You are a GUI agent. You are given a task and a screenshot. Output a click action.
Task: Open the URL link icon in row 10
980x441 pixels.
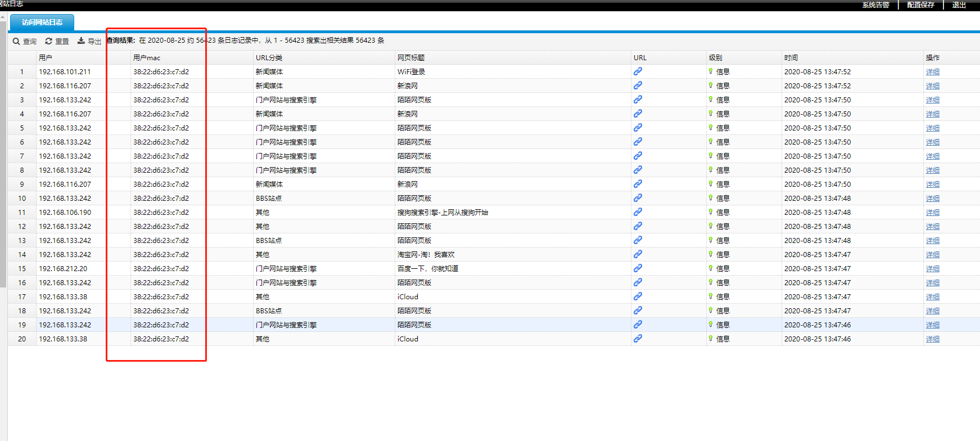pos(638,198)
